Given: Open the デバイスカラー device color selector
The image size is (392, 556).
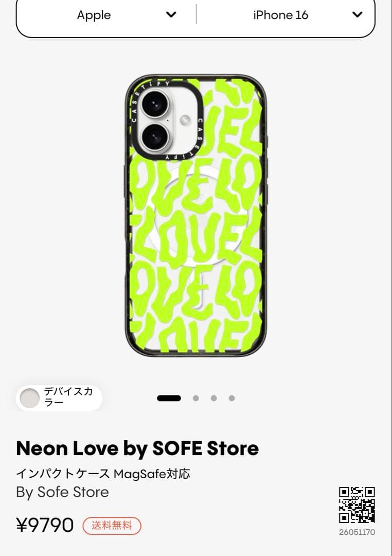Looking at the screenshot, I should (x=59, y=398).
